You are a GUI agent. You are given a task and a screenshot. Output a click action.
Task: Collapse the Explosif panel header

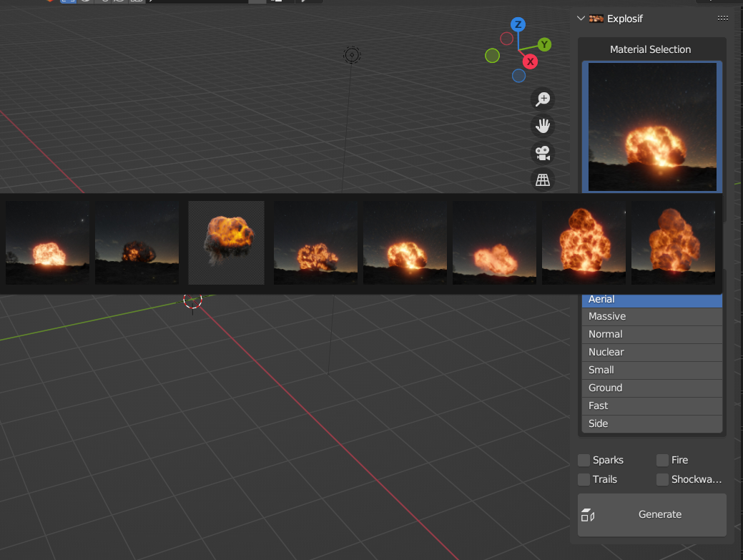point(580,18)
